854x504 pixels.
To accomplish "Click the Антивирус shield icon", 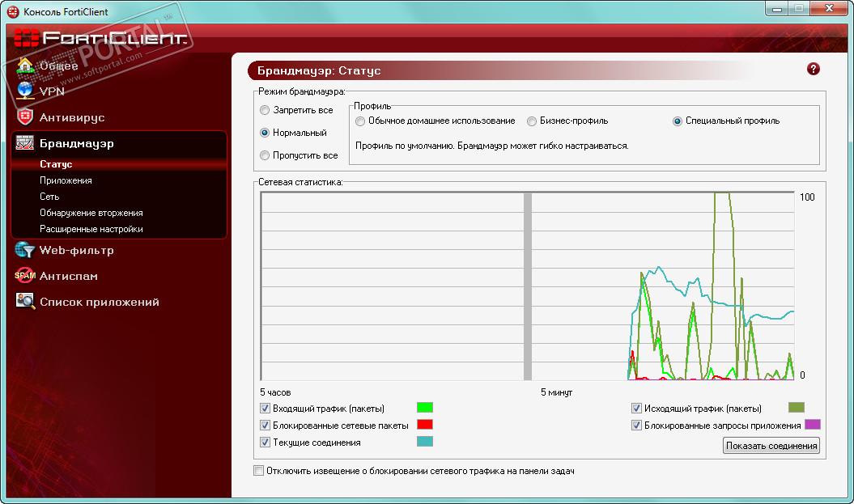I will [25, 116].
